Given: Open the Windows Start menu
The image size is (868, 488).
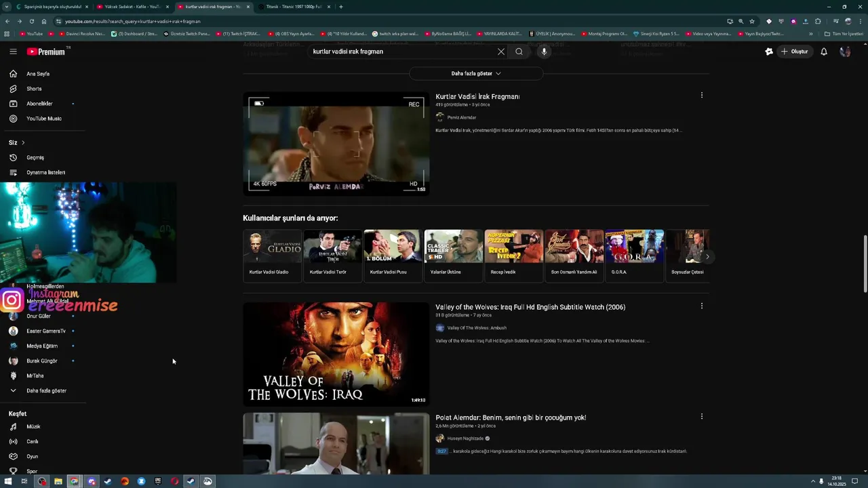Looking at the screenshot, I should [x=8, y=481].
